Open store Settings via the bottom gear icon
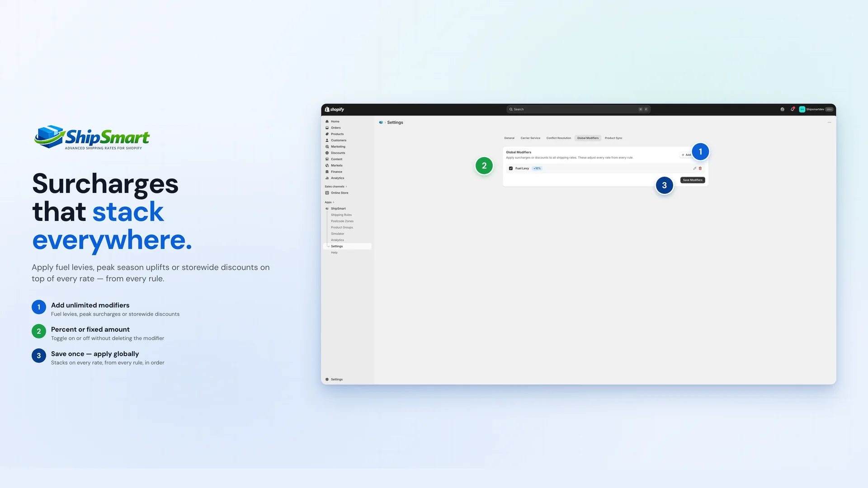The width and height of the screenshot is (868, 488). (327, 380)
